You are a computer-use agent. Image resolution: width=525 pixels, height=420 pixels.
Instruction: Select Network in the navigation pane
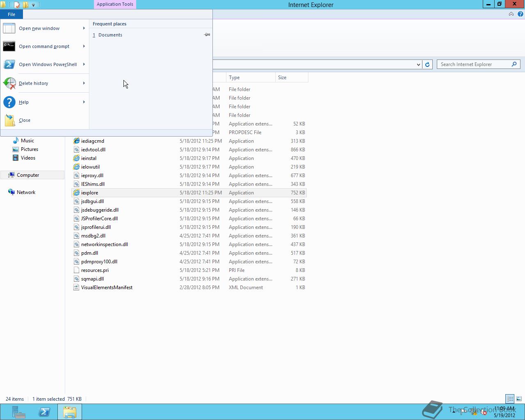coord(26,192)
